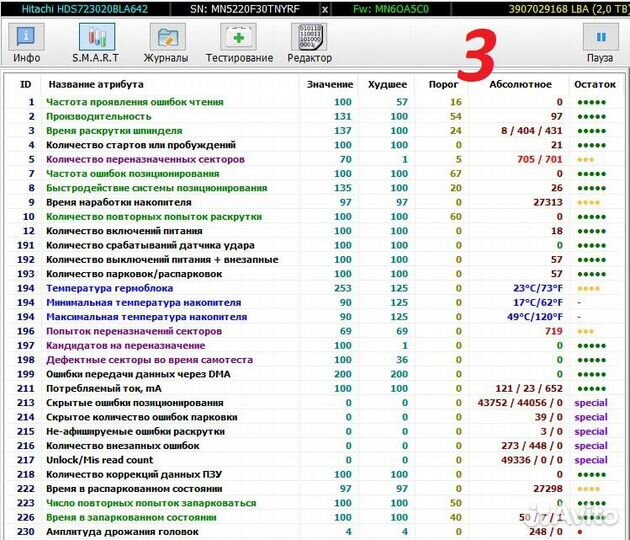This screenshot has width=630, height=540.
Task: Click the Hitachi HDS723020BLA642 model field
Action: [76, 8]
